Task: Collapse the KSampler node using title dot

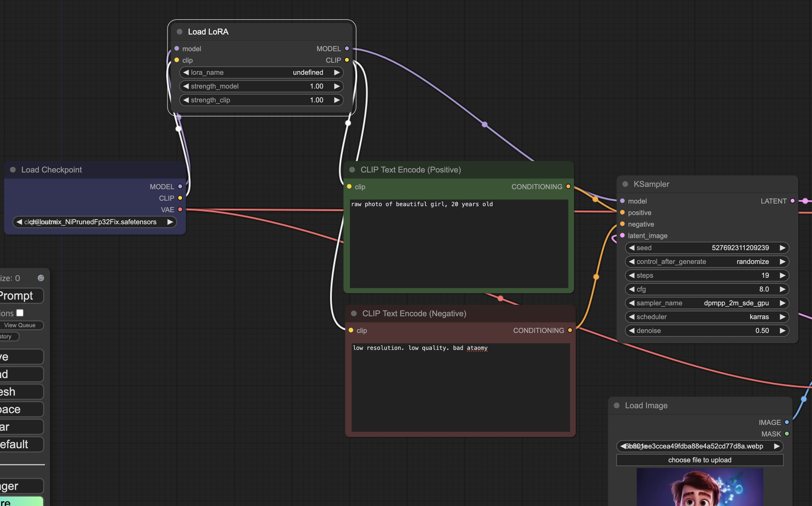Action: tap(625, 184)
